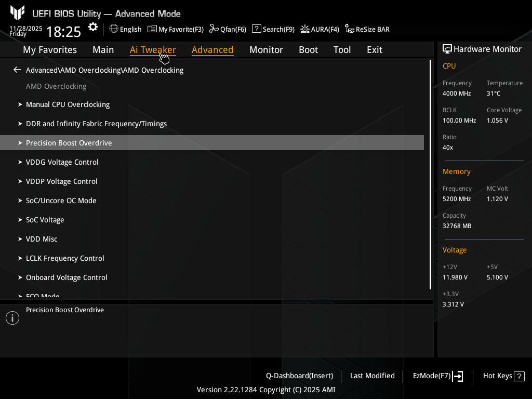Open SoC Voltage submenu
Viewport: 532px width, 399px height.
(x=45, y=220)
